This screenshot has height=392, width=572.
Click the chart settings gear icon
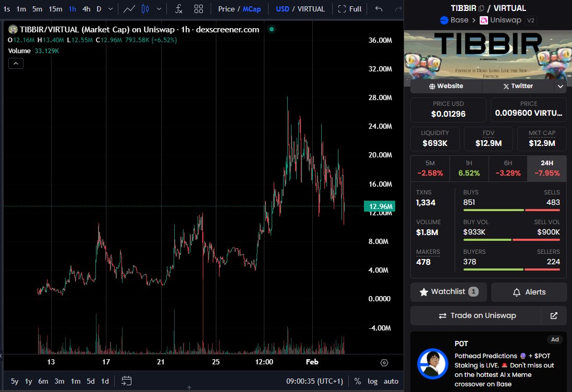[384, 363]
